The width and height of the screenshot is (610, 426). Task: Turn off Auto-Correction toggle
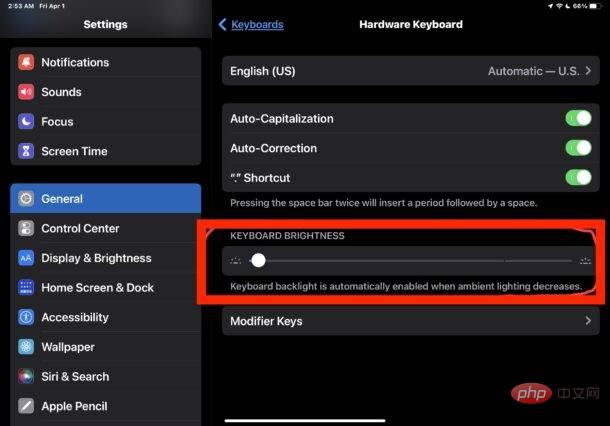pos(578,148)
